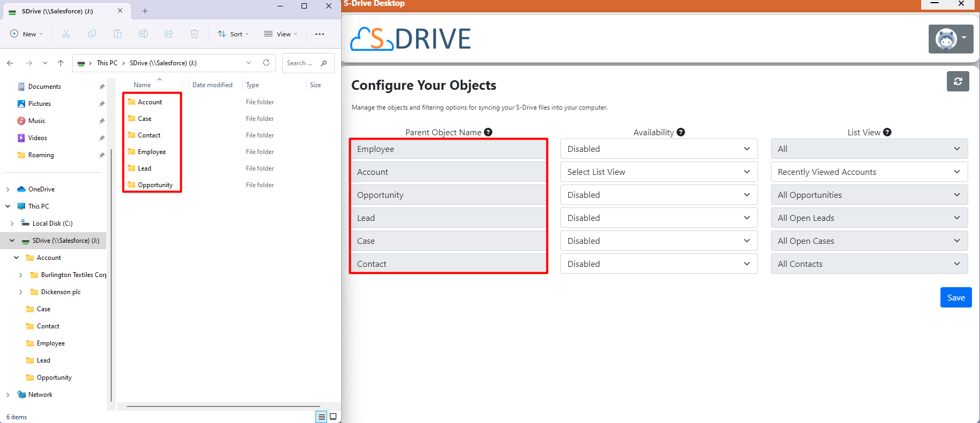Click the Parent Object Name help icon
The image size is (980, 423).
(488, 132)
